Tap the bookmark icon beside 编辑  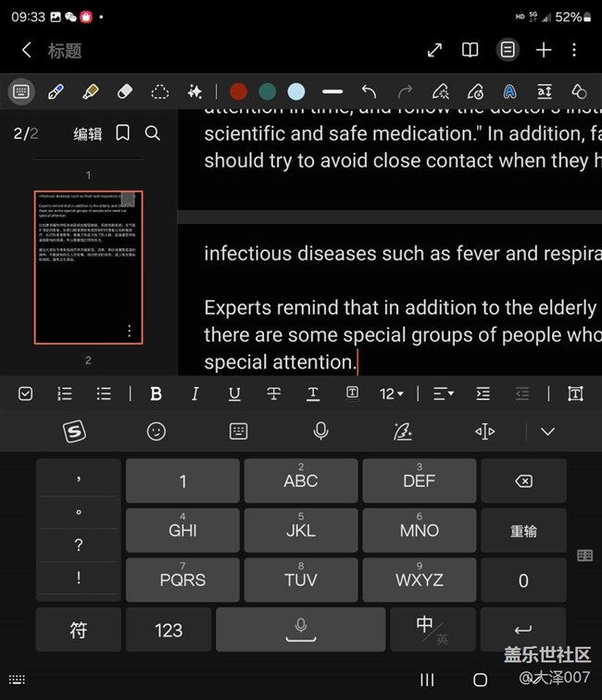coord(123,133)
